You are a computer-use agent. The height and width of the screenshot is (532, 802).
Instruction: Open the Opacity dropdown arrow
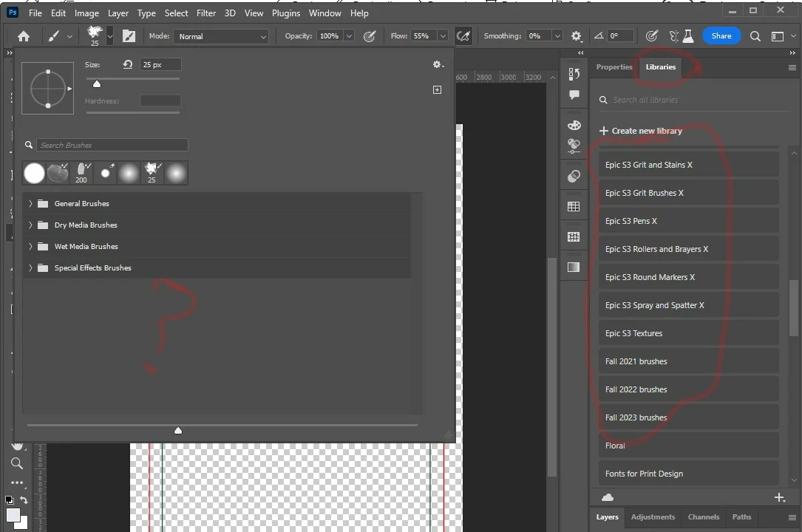tap(349, 36)
